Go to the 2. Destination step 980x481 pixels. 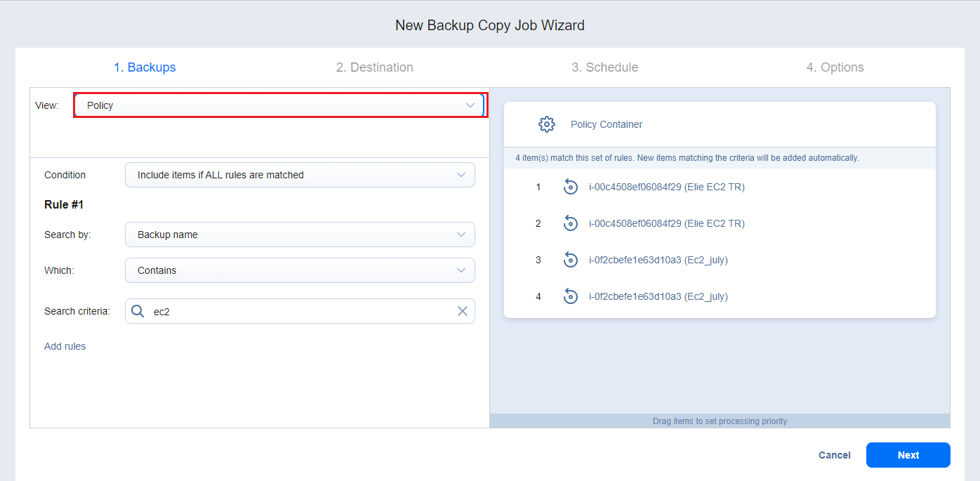click(374, 67)
